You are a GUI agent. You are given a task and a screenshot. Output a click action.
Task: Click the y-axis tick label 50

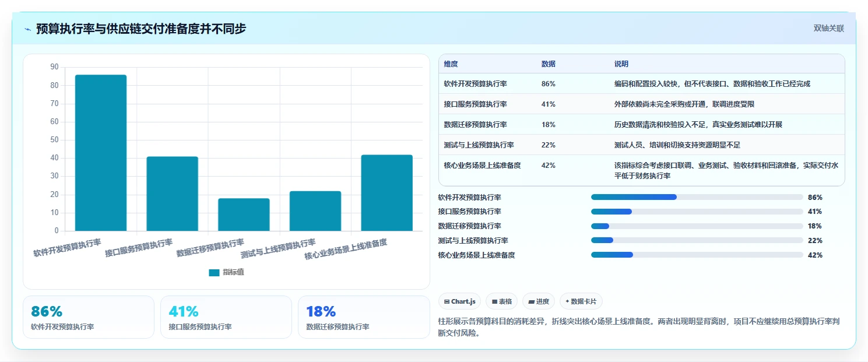(54, 140)
